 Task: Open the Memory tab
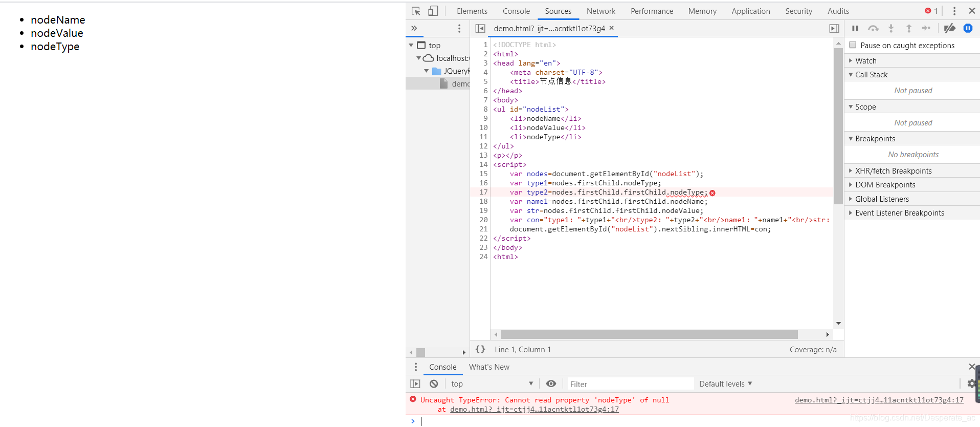[702, 11]
